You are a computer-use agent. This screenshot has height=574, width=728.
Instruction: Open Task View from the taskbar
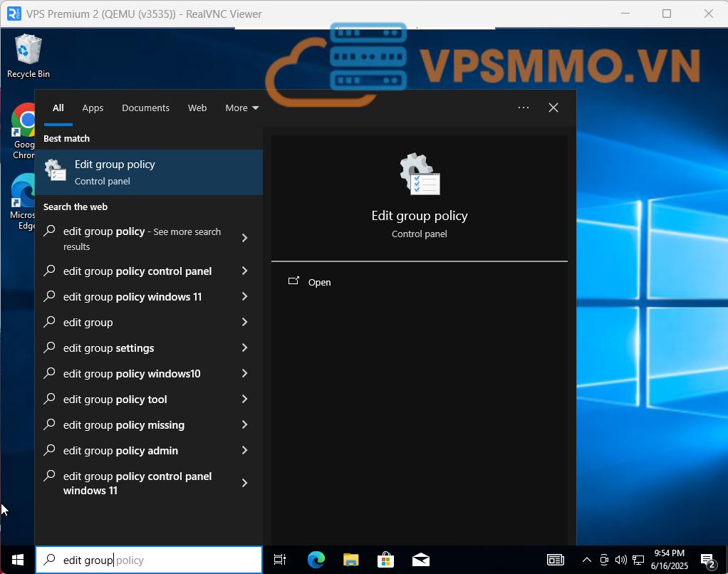pos(280,560)
